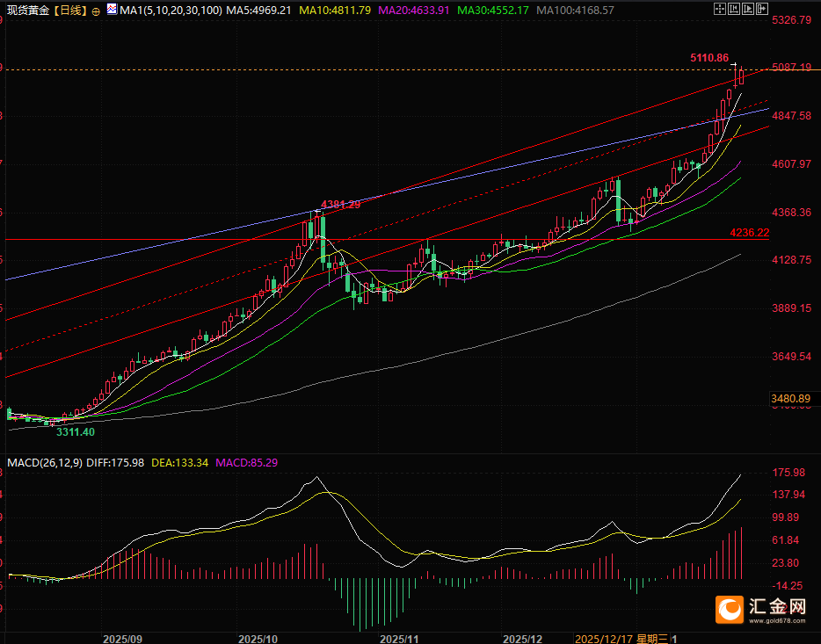Image resolution: width=821 pixels, height=644 pixels.
Task: Click the 137.94 MACD axis value
Action: click(788, 495)
